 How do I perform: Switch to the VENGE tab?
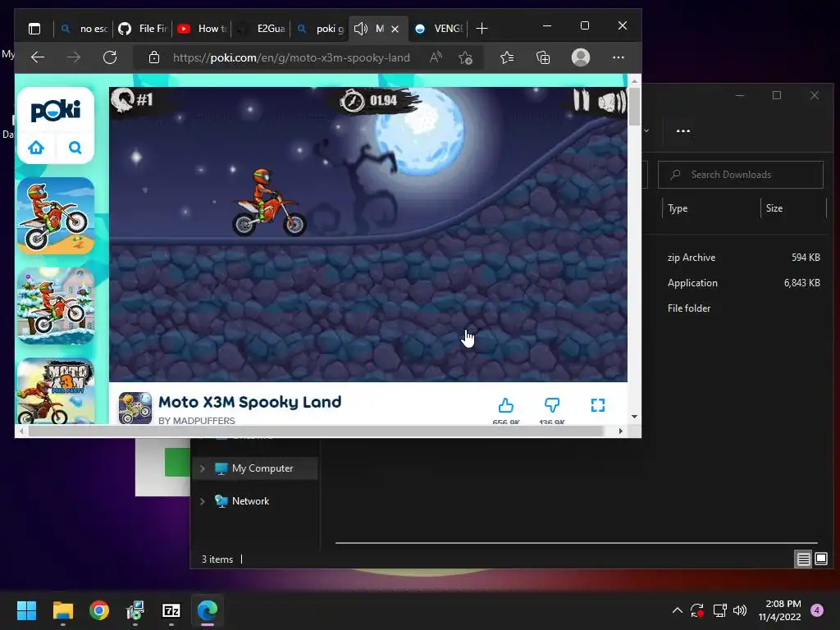click(x=440, y=29)
